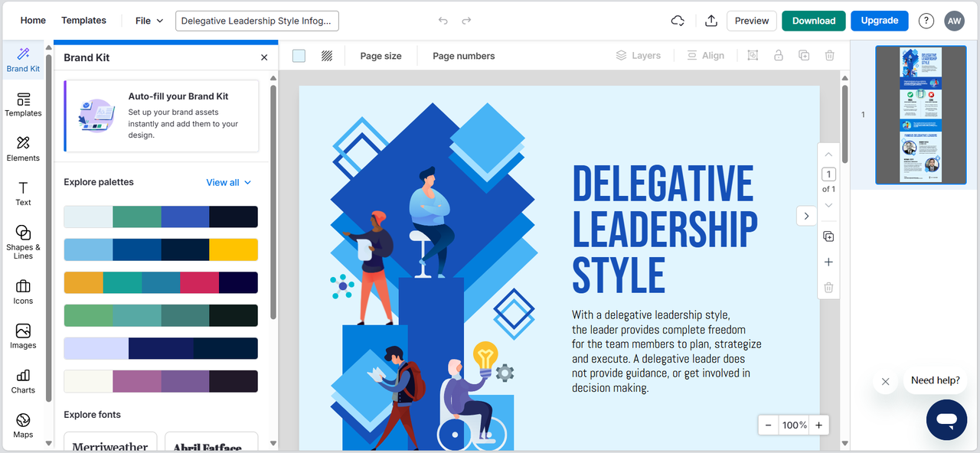Click the trash icon in top toolbar
The width and height of the screenshot is (980, 453).
(x=829, y=55)
